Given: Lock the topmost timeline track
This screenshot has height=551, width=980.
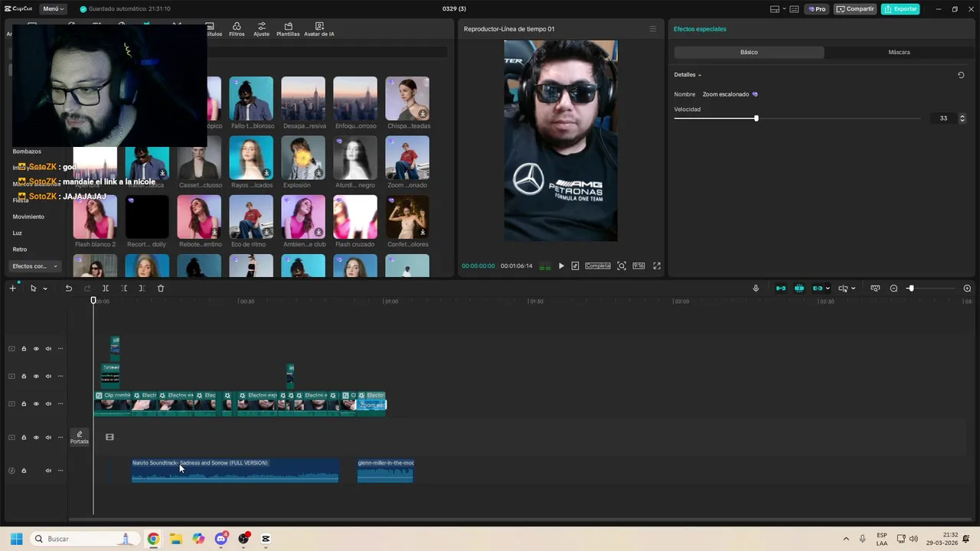Looking at the screenshot, I should [24, 349].
